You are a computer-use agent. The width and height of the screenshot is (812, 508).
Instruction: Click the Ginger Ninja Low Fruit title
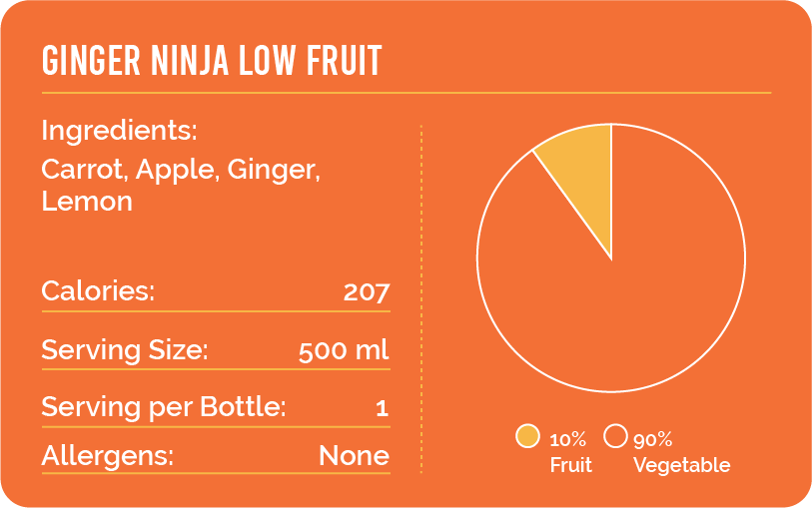point(212,62)
